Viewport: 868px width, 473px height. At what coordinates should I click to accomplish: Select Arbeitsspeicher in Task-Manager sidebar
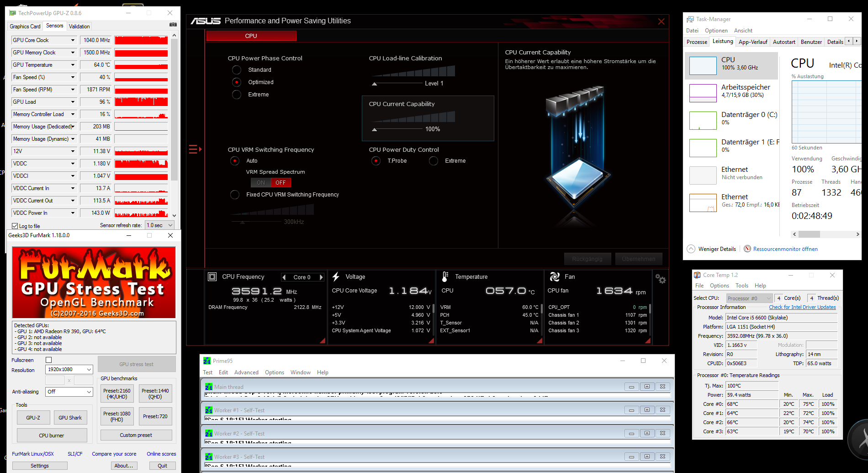(x=731, y=93)
